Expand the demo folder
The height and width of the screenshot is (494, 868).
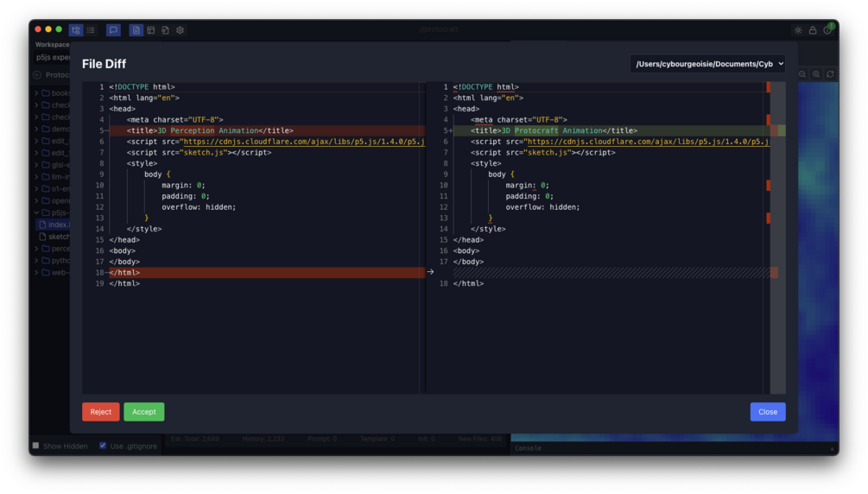[x=36, y=129]
